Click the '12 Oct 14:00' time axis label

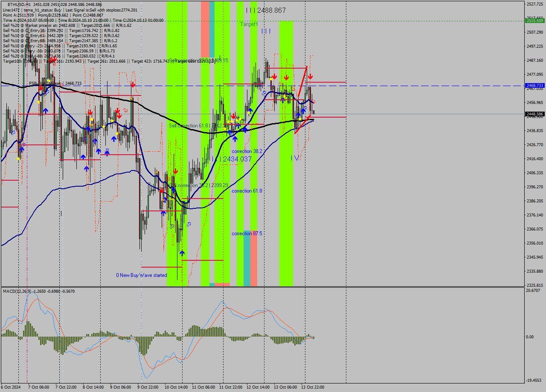[258, 387]
